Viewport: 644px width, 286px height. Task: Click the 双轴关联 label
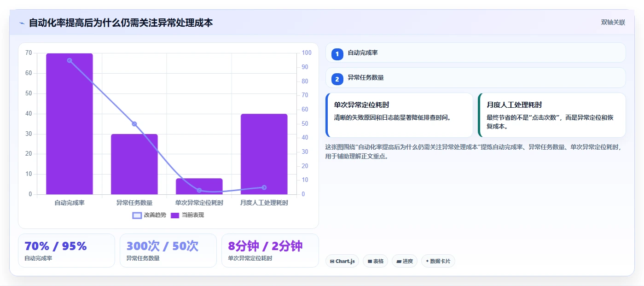(613, 23)
